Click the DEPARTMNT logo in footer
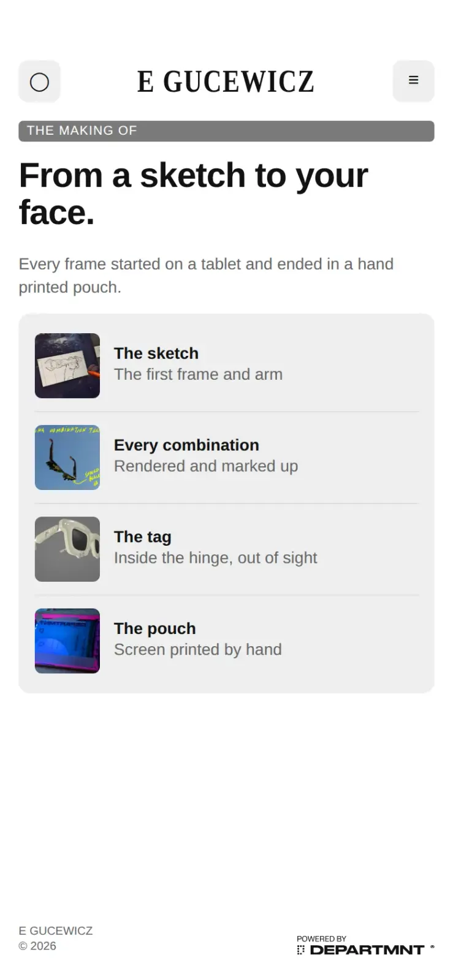Image resolution: width=453 pixels, height=980 pixels. [x=366, y=950]
